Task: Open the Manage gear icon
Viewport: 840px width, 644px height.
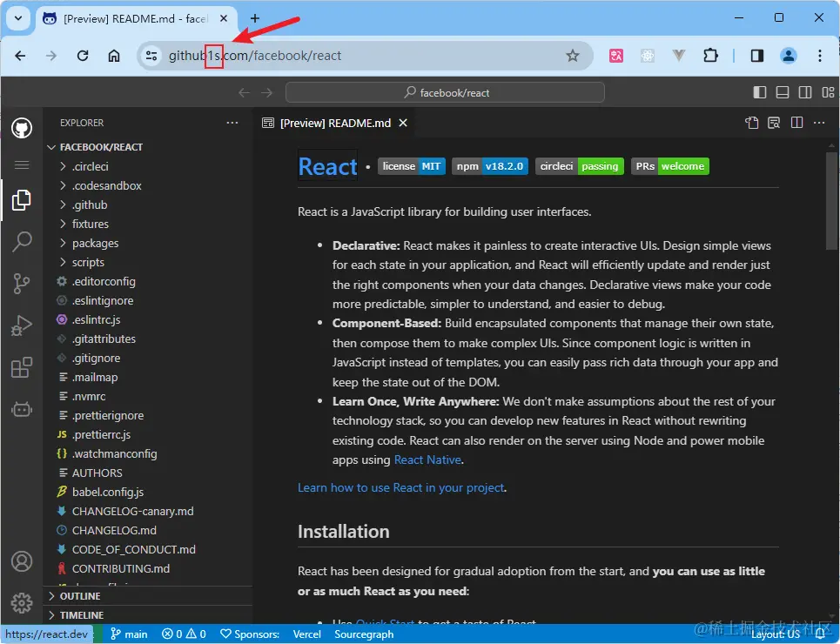Action: pyautogui.click(x=22, y=603)
